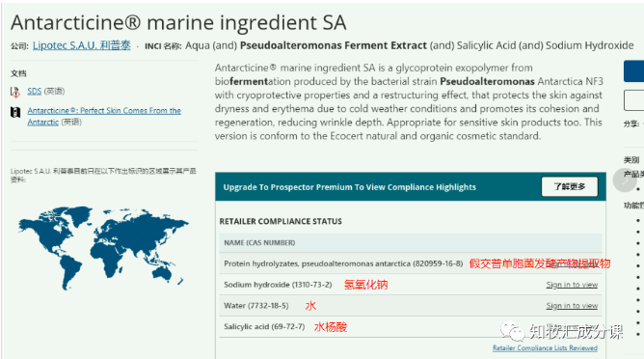Screen dimensions: 644x359
Task: Click the right-arrow carousel chevron
Action: [625, 179]
